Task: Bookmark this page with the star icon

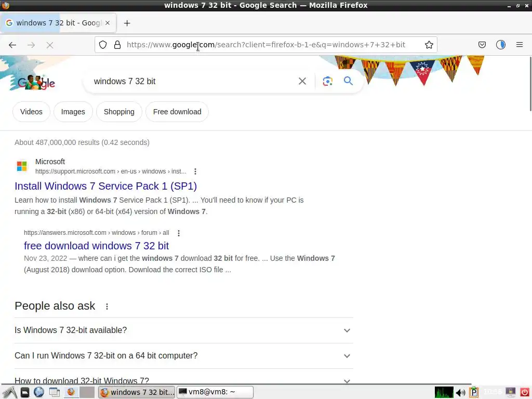Action: [429, 45]
